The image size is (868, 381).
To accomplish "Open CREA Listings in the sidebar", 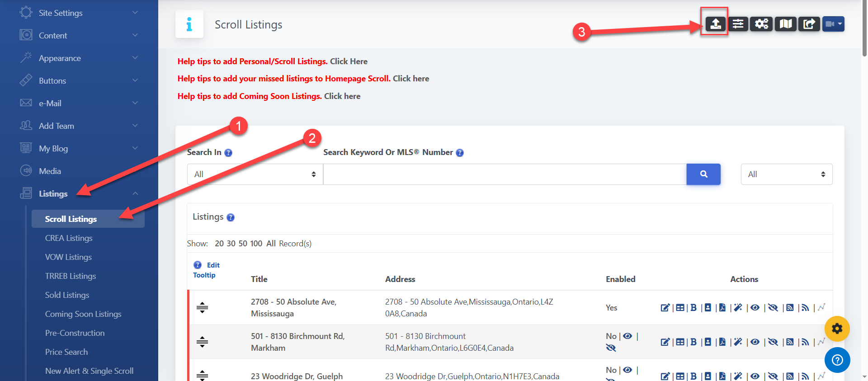I will (69, 238).
